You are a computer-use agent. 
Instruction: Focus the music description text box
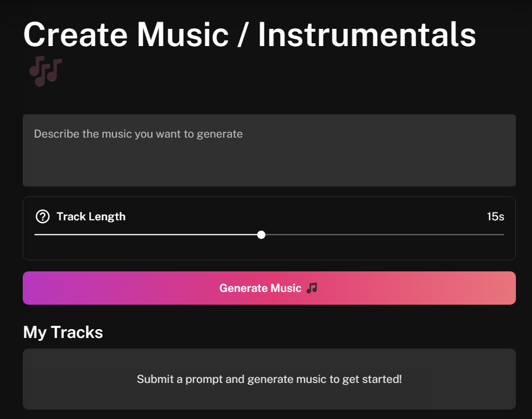point(269,150)
